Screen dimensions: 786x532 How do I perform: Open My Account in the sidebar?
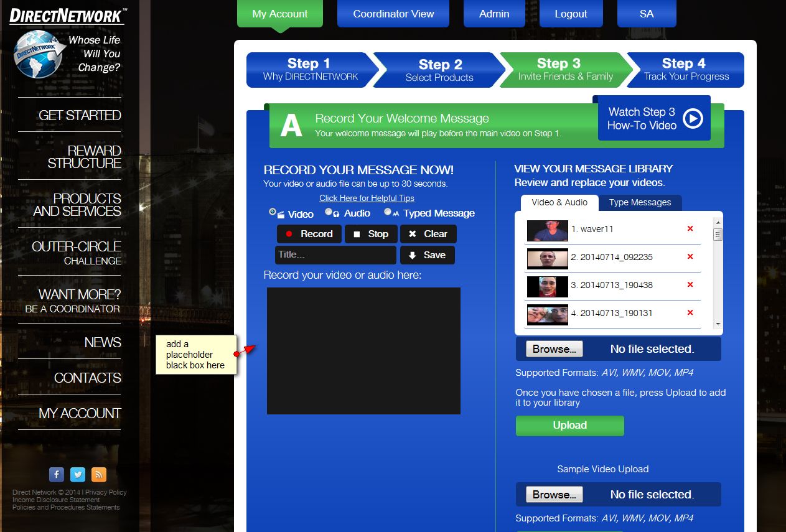(x=80, y=413)
